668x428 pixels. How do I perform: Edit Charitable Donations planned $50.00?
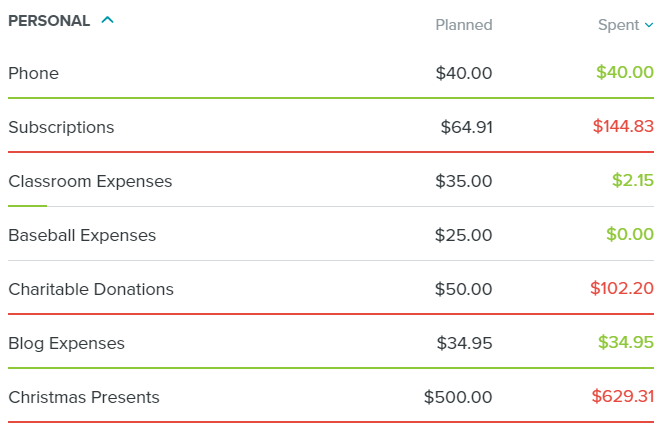click(x=464, y=289)
